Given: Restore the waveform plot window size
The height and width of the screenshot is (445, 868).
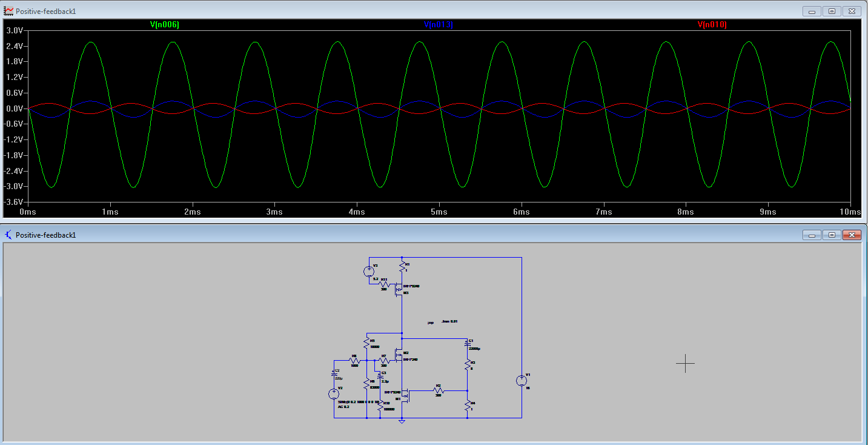Looking at the screenshot, I should click(x=832, y=11).
